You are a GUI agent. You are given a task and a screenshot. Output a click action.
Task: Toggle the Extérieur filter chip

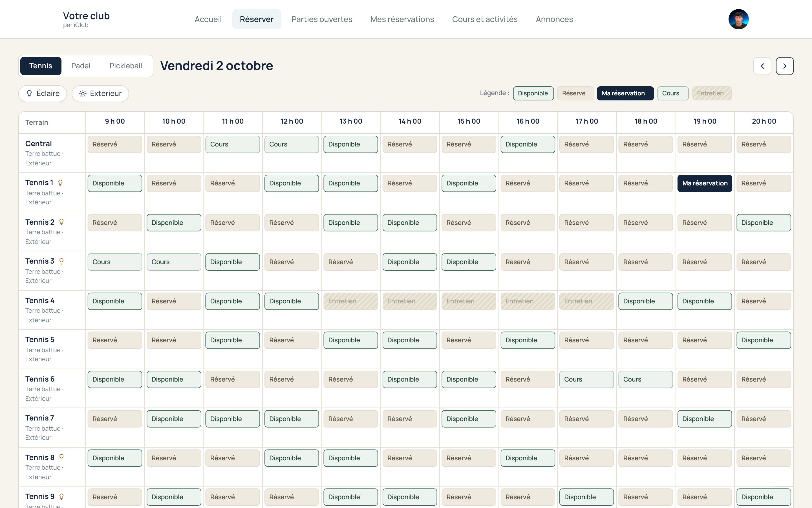click(x=100, y=93)
